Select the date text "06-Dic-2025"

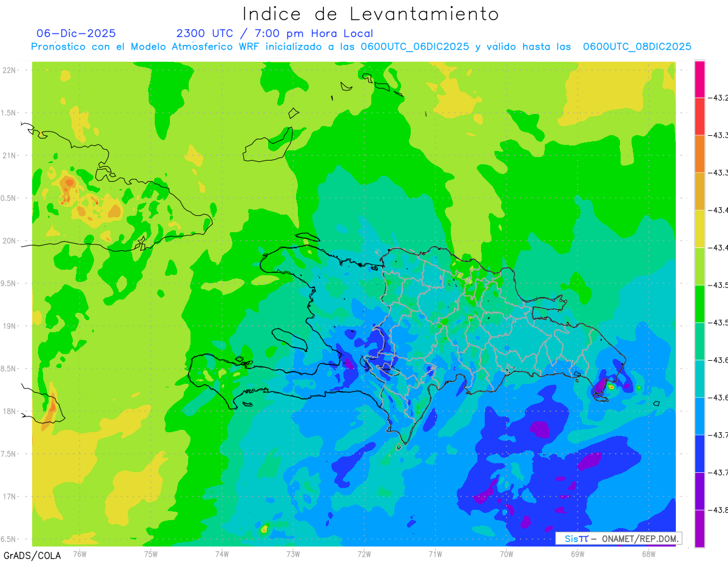tap(76, 33)
